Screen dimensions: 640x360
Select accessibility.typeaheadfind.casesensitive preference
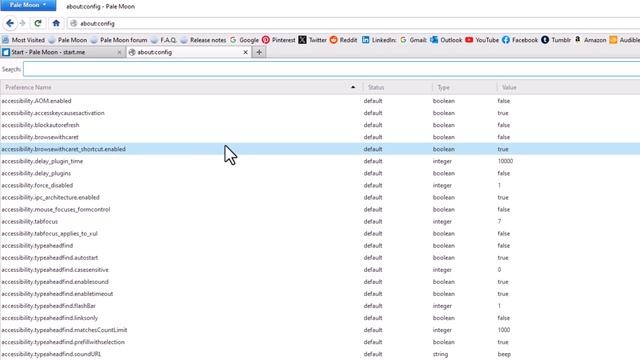(320, 269)
